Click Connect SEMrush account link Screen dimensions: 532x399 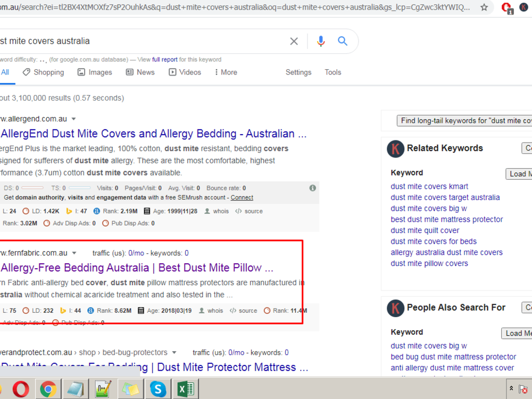(x=242, y=197)
